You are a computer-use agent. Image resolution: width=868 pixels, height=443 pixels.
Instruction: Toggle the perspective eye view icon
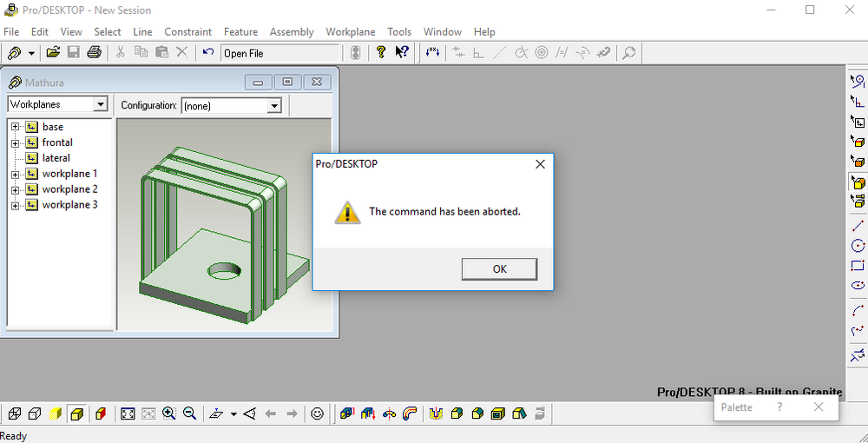[250, 413]
